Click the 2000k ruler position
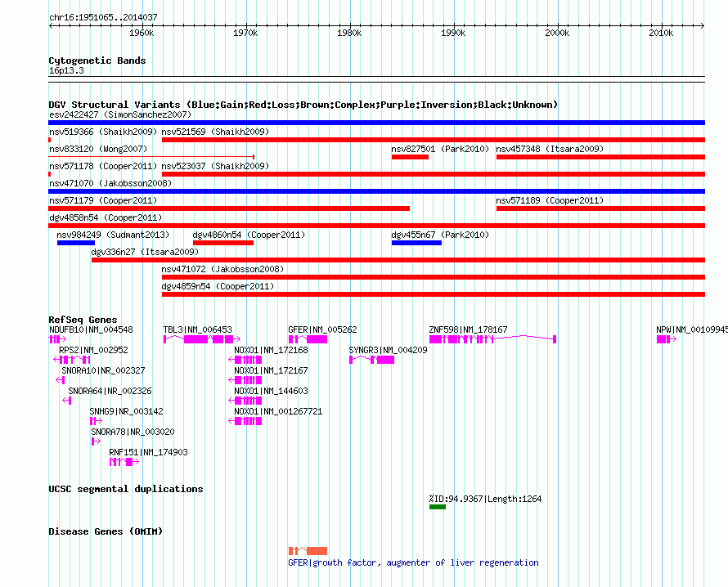The width and height of the screenshot is (728, 587). [557, 33]
